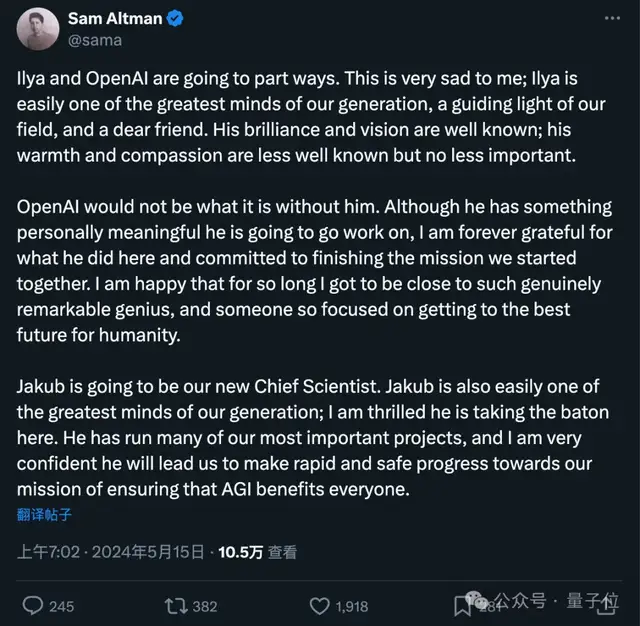Click the WeChat watermark logo

point(478,600)
